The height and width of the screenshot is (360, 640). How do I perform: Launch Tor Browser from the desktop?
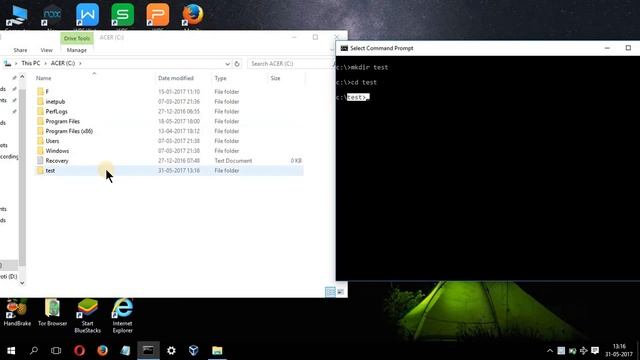[x=52, y=313]
